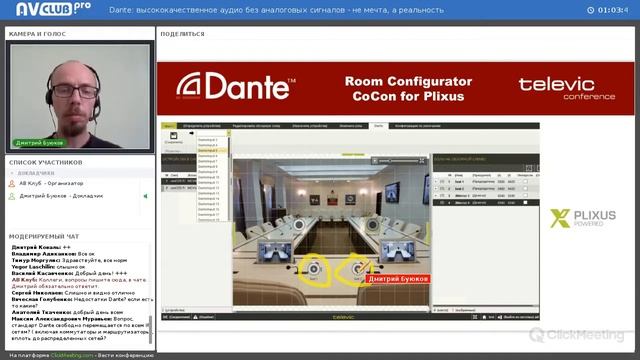Click the first icon in right panel header
This screenshot has height=360, width=640.
pyautogui.click(x=529, y=168)
